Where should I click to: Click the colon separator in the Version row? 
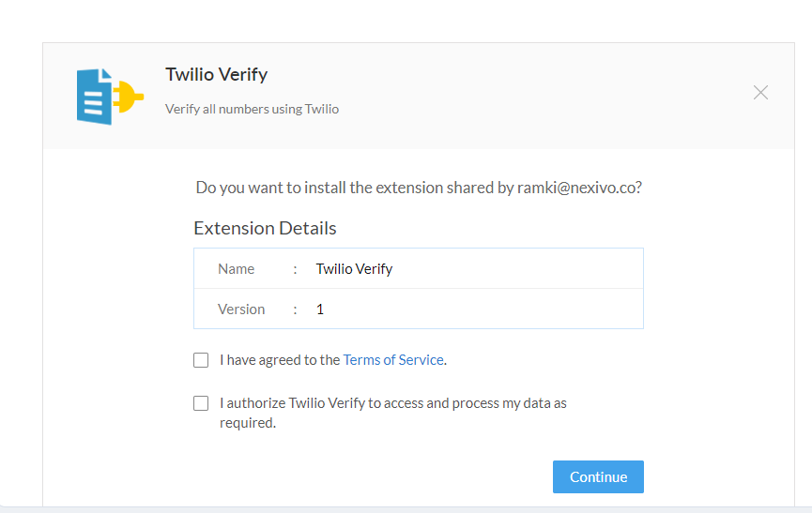point(295,309)
